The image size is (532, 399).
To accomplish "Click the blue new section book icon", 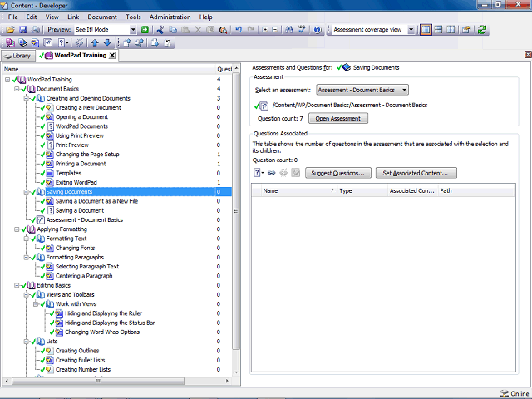I will [22, 42].
